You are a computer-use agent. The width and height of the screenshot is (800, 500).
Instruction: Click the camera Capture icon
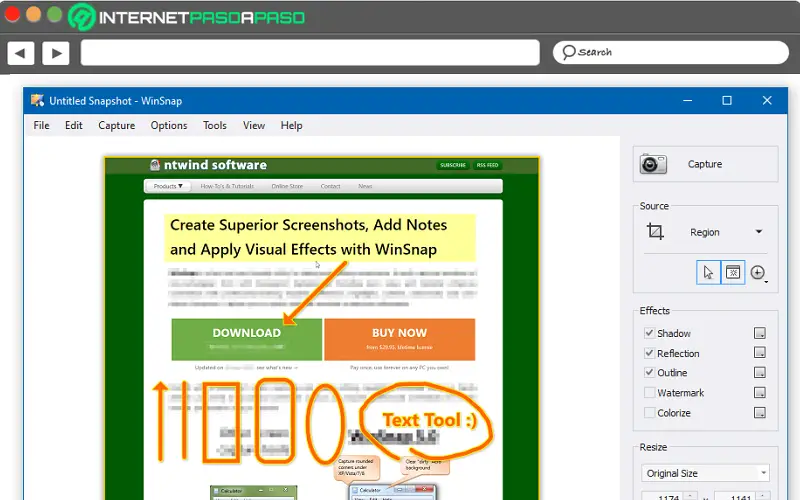(653, 164)
